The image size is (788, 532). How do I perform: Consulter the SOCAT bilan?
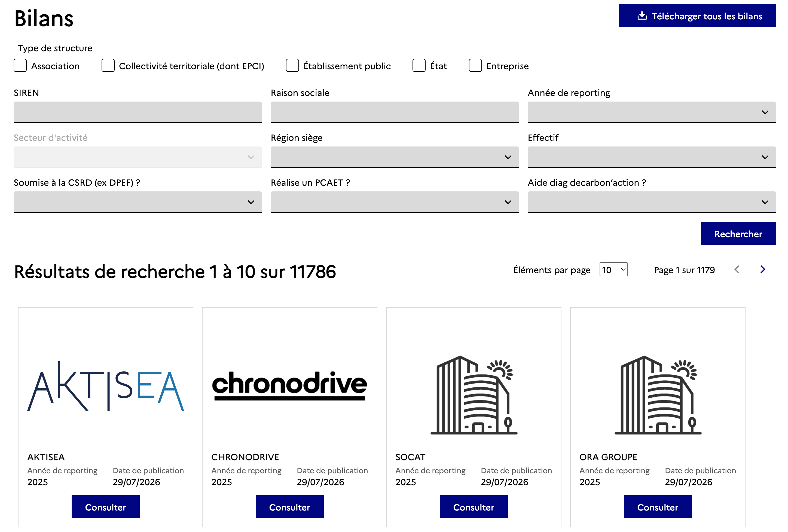click(474, 507)
